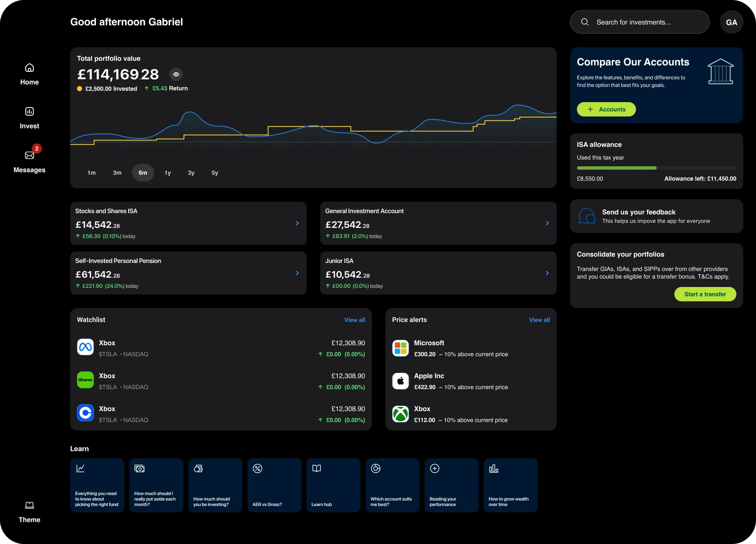
Task: Click '£8,550.00' used allowance value
Action: coord(590,179)
